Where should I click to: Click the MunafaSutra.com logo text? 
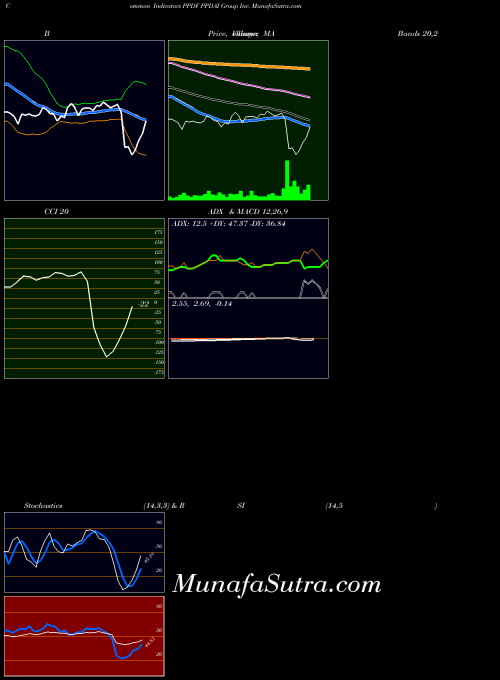coord(277,584)
